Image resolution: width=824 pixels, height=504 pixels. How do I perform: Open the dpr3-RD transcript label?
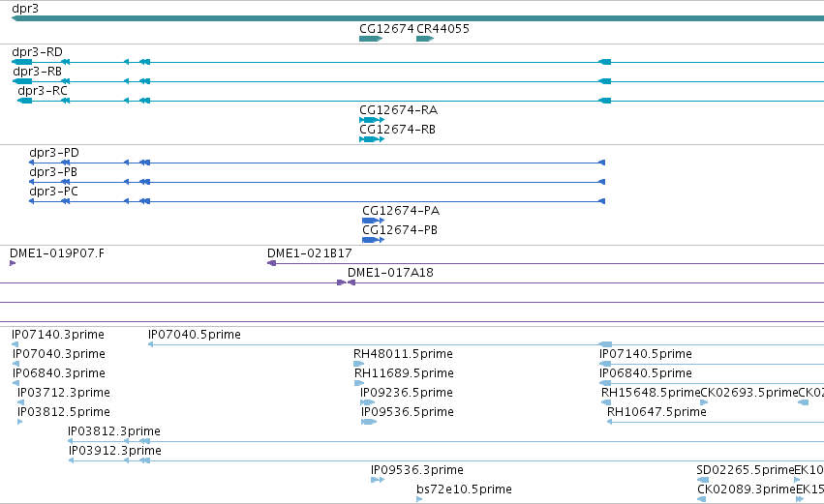(x=37, y=52)
